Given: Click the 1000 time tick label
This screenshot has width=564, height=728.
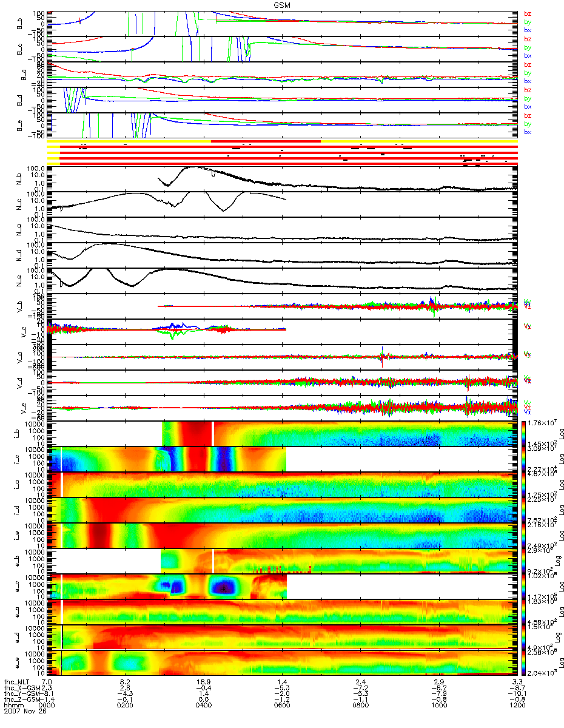Looking at the screenshot, I should [x=438, y=706].
